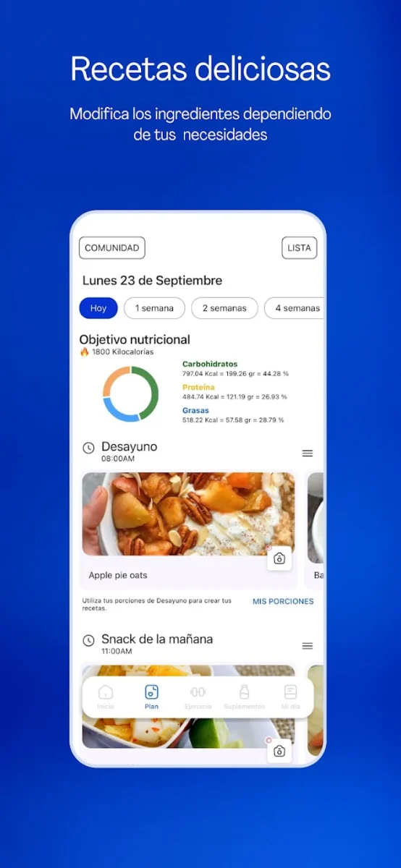Viewport: 401px width, 868px height.
Task: Choose the 4 semanas filter pill
Action: 294,308
